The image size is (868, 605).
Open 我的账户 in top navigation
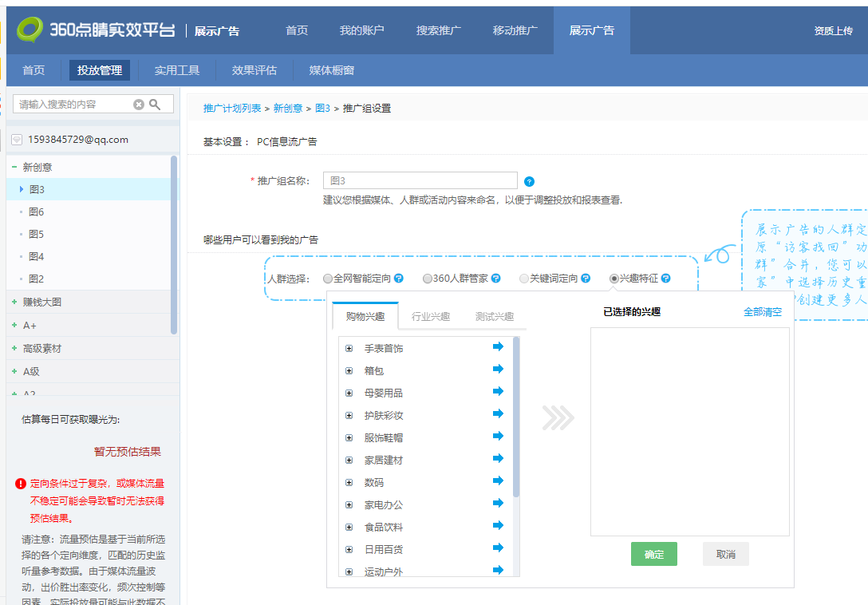click(361, 30)
